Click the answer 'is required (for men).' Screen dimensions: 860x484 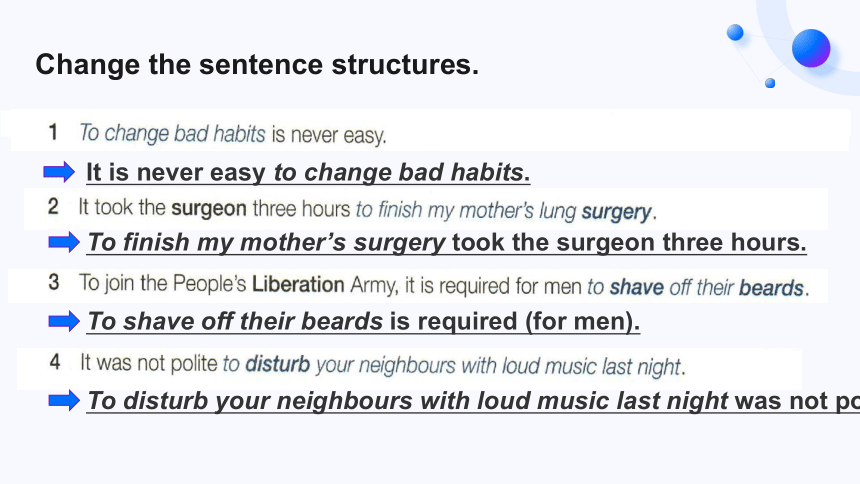coord(364,322)
